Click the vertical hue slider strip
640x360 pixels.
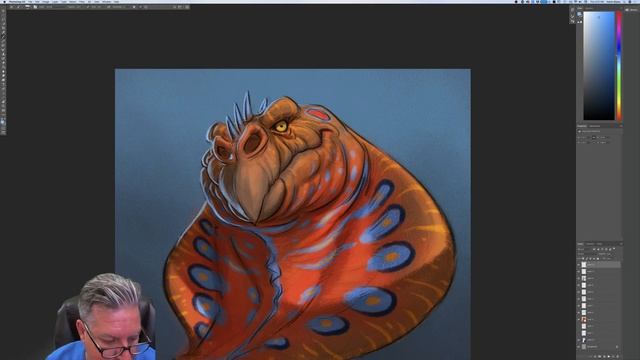pos(619,65)
